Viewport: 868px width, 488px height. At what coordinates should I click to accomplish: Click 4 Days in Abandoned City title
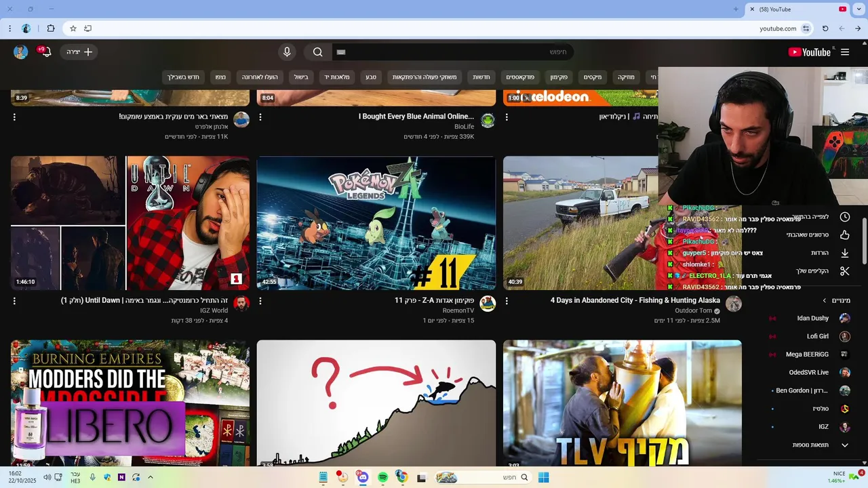pos(635,300)
